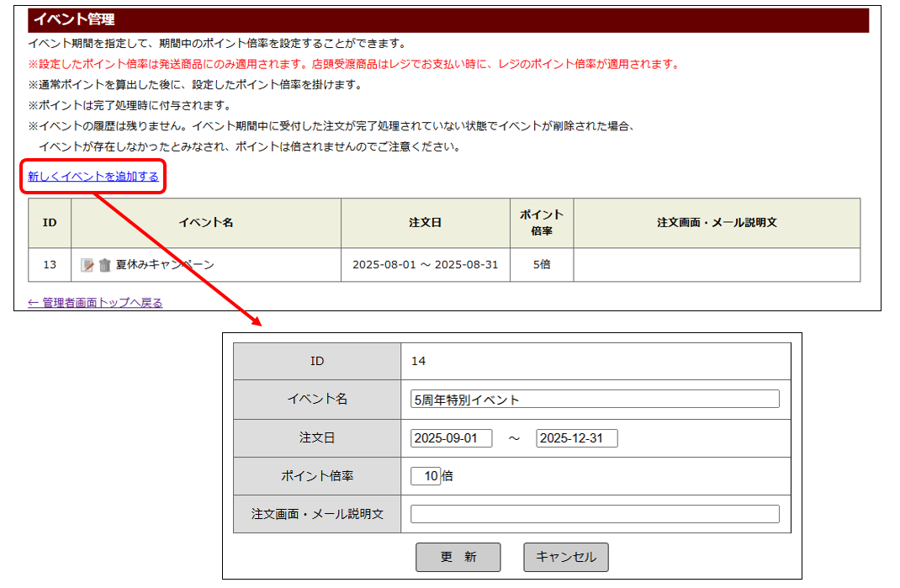Click the date range cell 2025-08-01 ～ 2025-08-31
The image size is (900, 588).
pos(425,265)
